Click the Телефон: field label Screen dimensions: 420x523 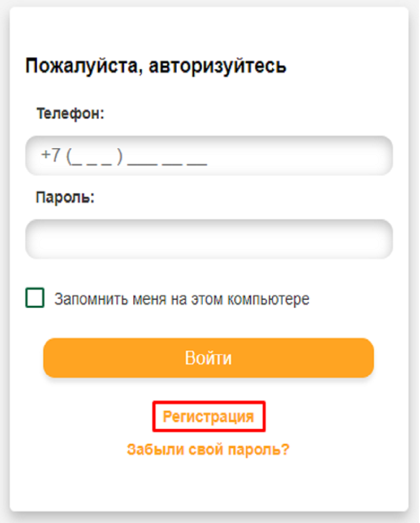click(x=70, y=113)
